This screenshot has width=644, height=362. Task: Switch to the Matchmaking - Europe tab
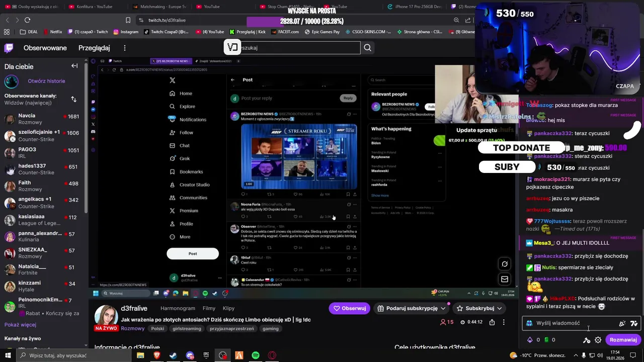(x=159, y=7)
